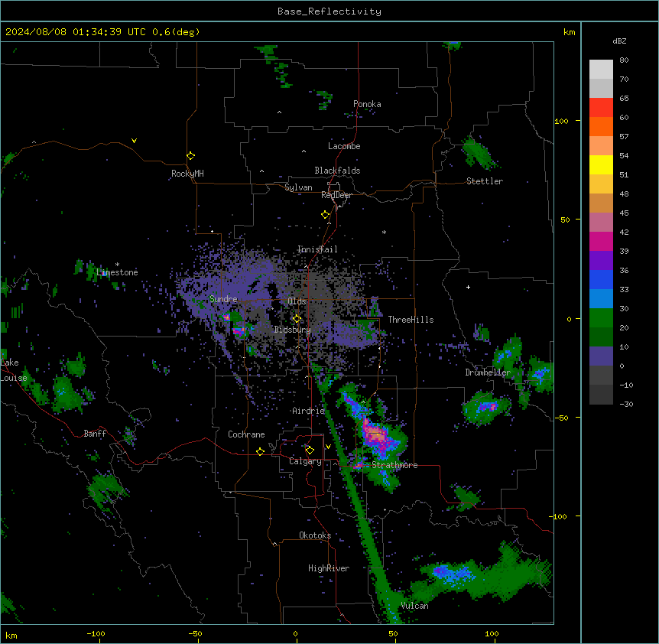This screenshot has width=659, height=644.
Task: Click the km label at top right of map
Action: 570,32
